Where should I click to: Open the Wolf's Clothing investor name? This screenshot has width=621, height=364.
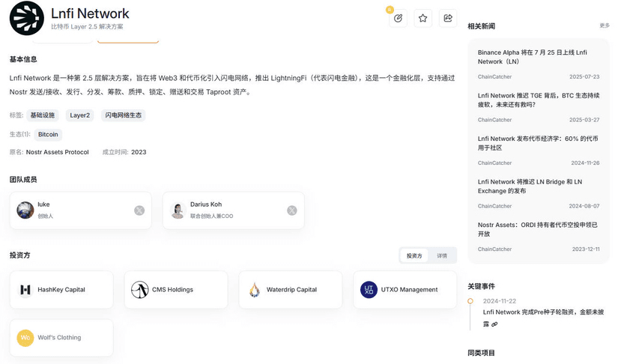pyautogui.click(x=59, y=338)
